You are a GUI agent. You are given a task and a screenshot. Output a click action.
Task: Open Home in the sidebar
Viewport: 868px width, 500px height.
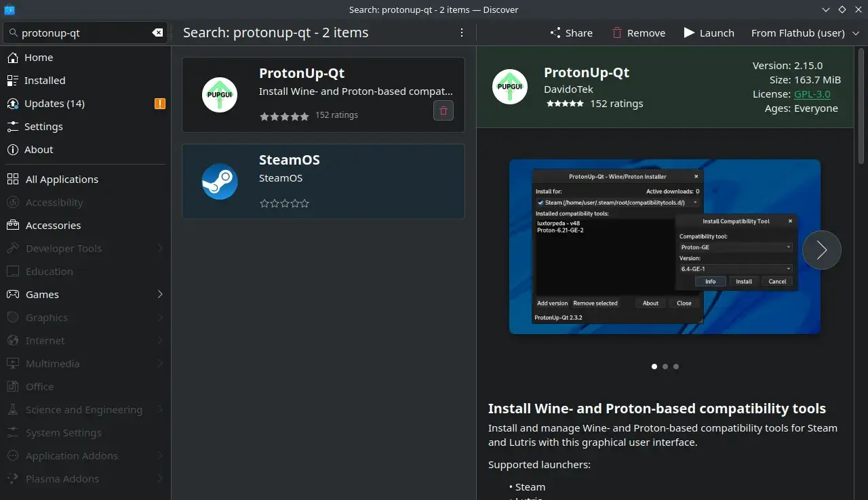tap(85, 58)
